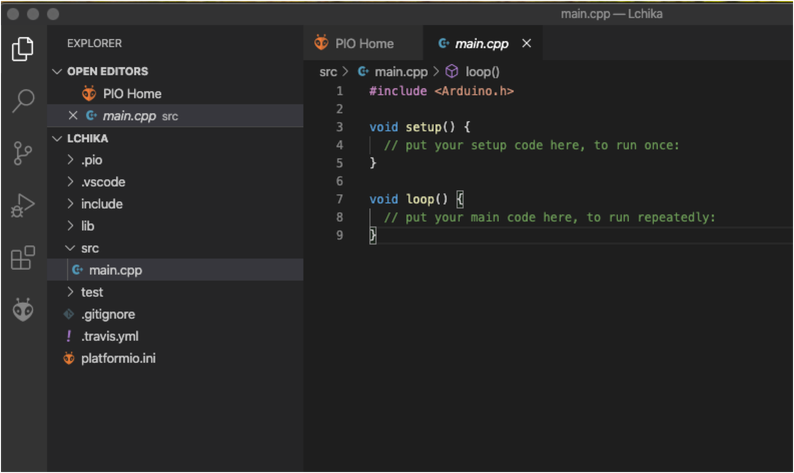Close the main.cpp editor tab

[526, 44]
